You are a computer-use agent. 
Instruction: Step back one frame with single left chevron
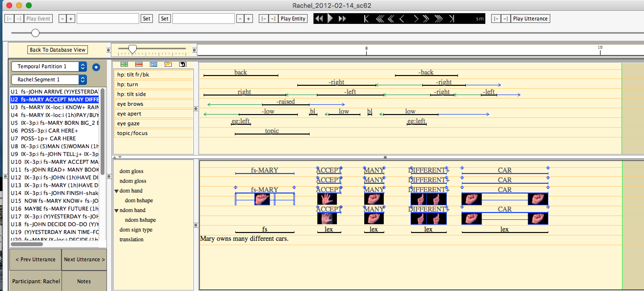tap(402, 19)
